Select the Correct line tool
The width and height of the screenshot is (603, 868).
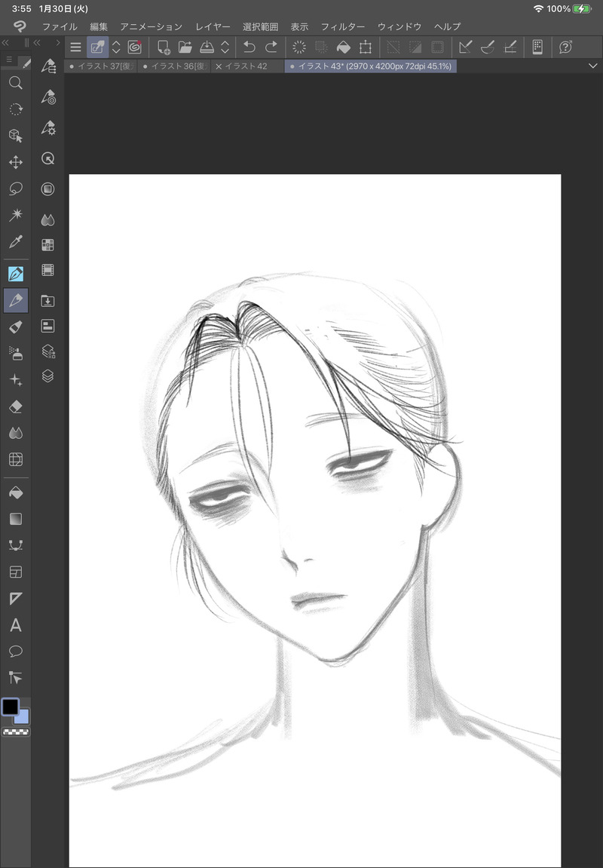click(16, 677)
